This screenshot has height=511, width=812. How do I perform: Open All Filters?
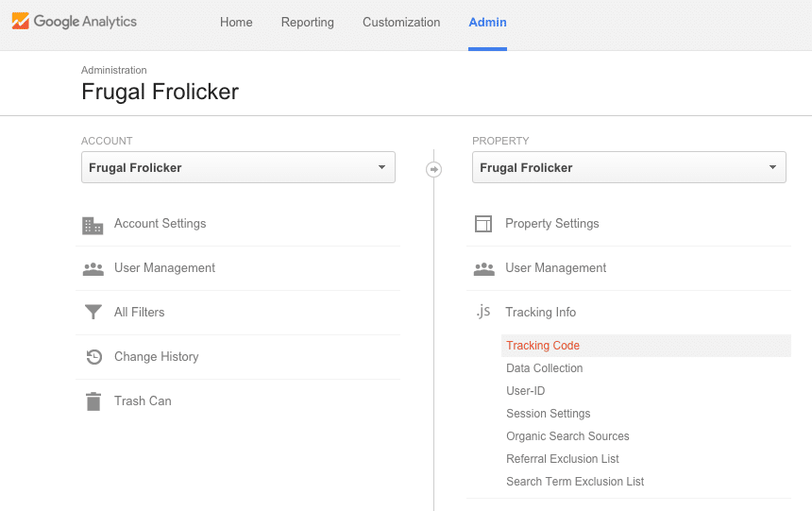point(140,312)
